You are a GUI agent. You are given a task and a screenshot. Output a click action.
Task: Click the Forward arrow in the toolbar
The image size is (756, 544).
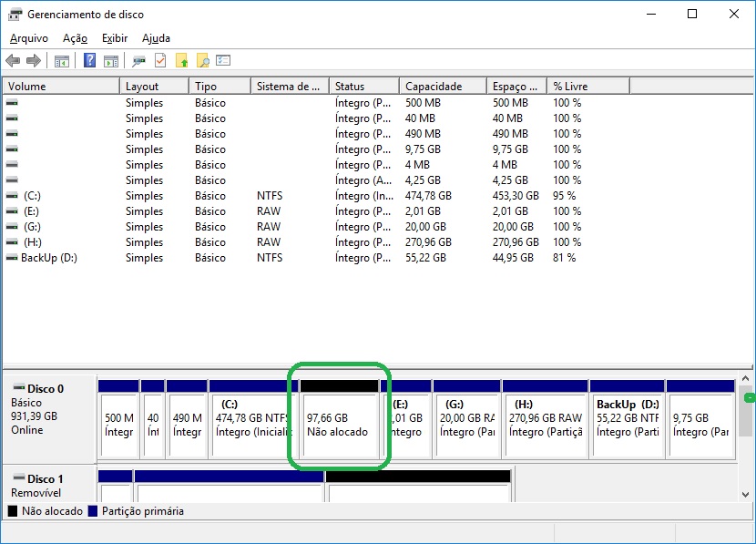[34, 61]
